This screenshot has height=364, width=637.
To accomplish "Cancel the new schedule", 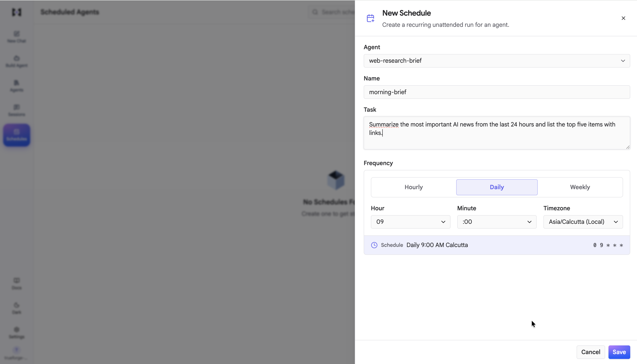I will point(591,352).
